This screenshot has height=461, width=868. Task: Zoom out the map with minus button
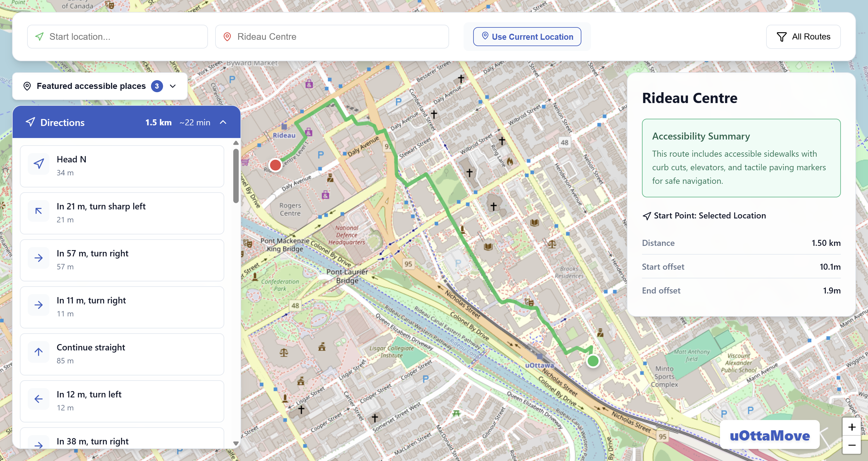[851, 445]
